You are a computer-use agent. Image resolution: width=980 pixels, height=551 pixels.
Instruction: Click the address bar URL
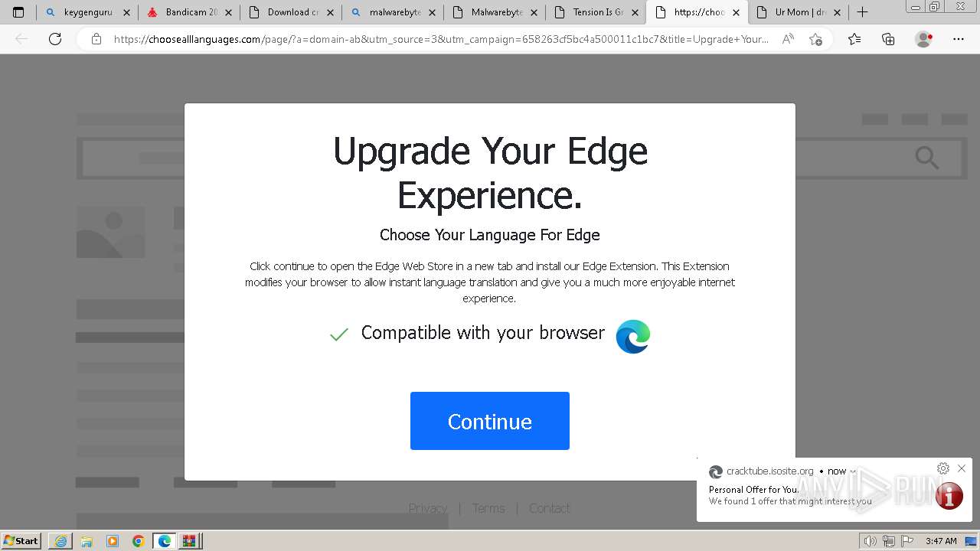pos(441,39)
